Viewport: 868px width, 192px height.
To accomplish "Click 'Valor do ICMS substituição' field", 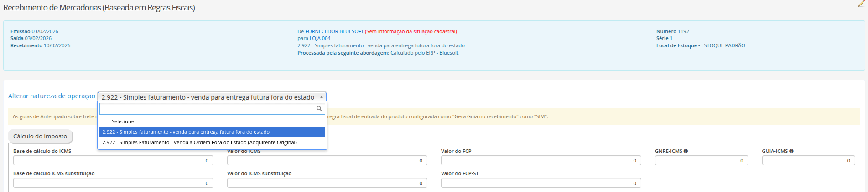I will coord(327,183).
